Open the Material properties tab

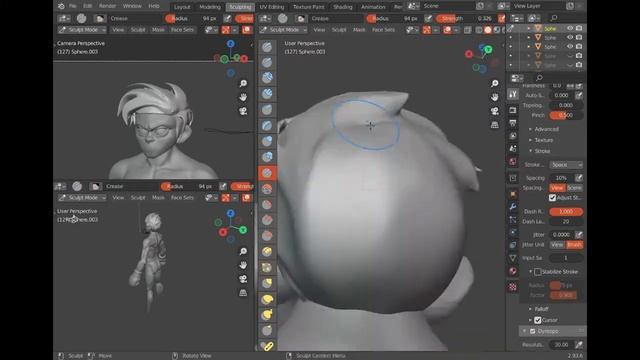pyautogui.click(x=513, y=271)
